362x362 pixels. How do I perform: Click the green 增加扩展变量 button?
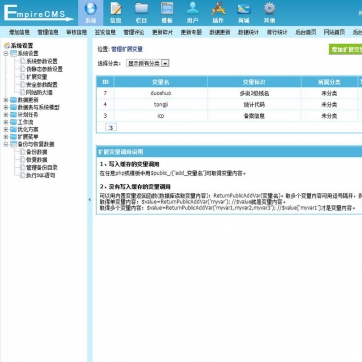346,50
